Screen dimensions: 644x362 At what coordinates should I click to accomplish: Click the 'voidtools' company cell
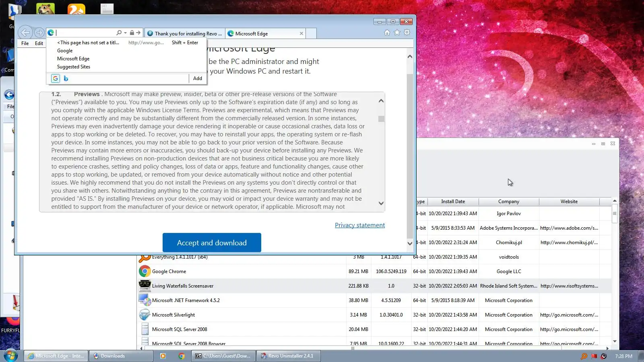pyautogui.click(x=509, y=257)
